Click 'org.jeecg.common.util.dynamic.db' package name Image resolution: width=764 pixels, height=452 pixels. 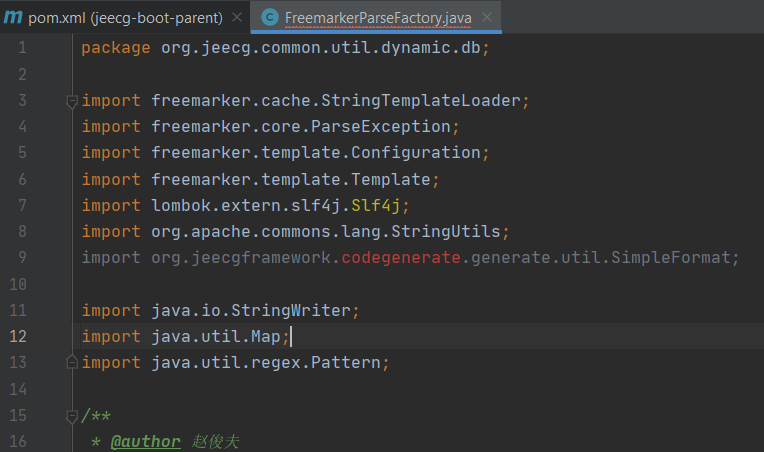click(x=321, y=48)
